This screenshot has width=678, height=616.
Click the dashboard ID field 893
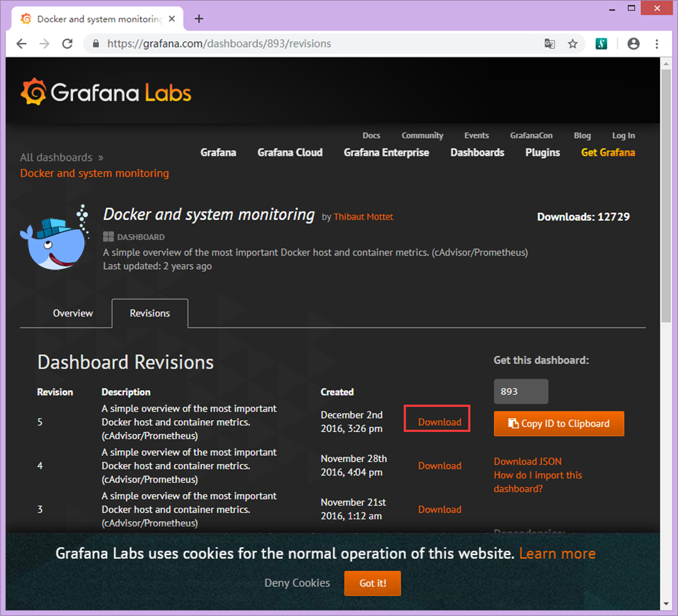[x=520, y=391]
